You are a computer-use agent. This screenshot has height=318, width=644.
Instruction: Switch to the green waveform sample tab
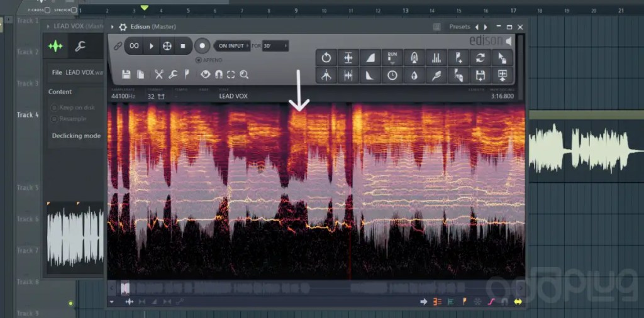(55, 46)
